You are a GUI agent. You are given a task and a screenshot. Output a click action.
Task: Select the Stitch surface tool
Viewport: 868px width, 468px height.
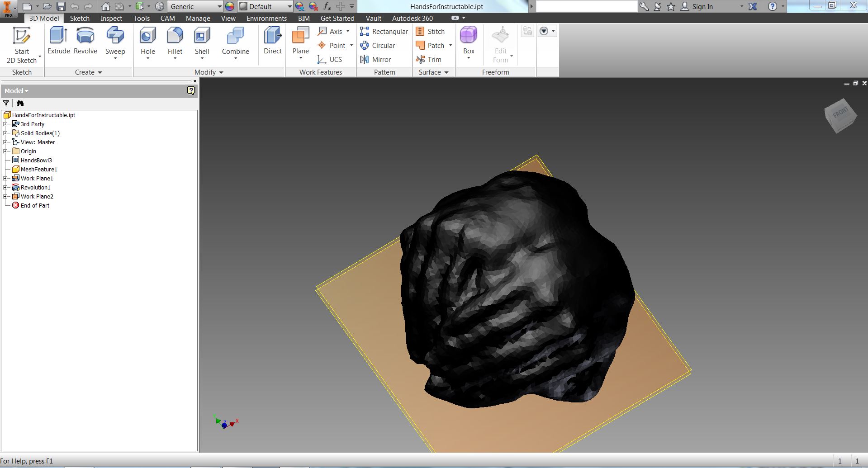(430, 31)
